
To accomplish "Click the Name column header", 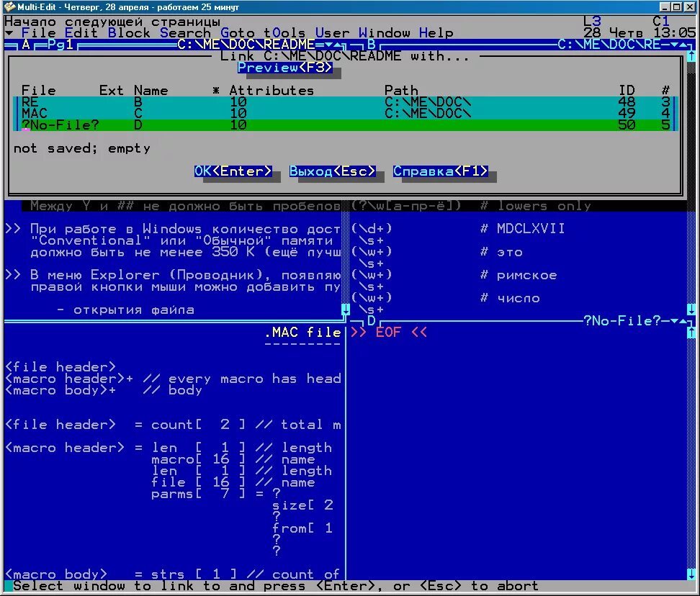I will [151, 91].
